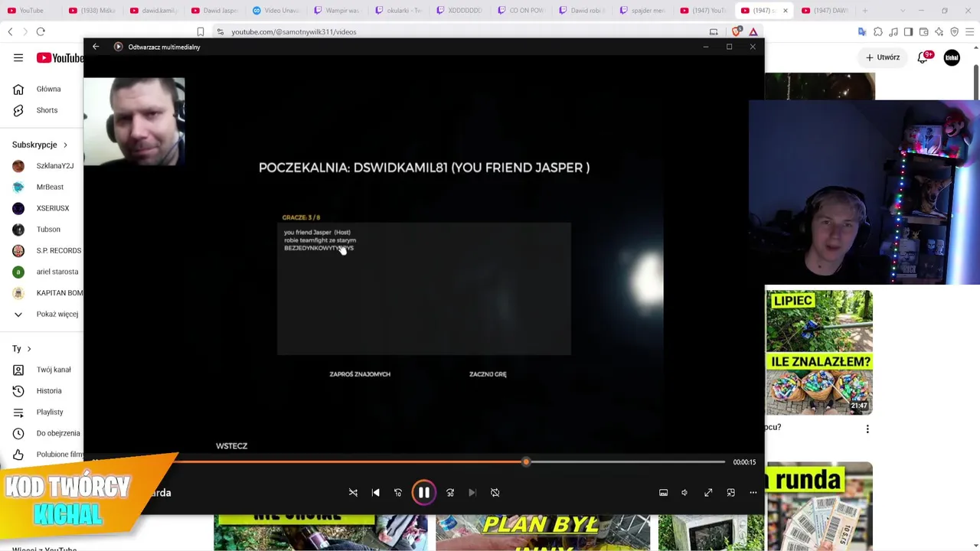Screen dimensions: 980x551
Task: Switch the media player to mini view
Action: click(x=730, y=493)
